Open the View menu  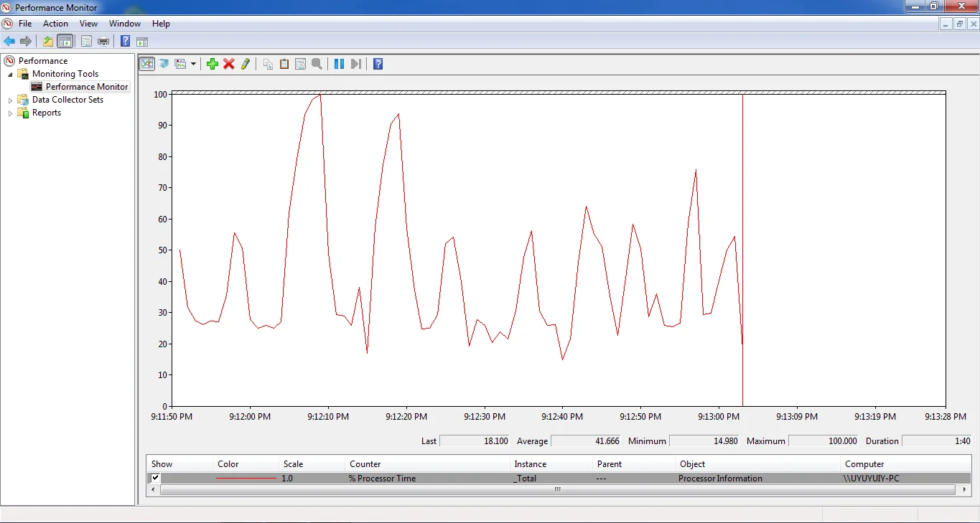(88, 24)
